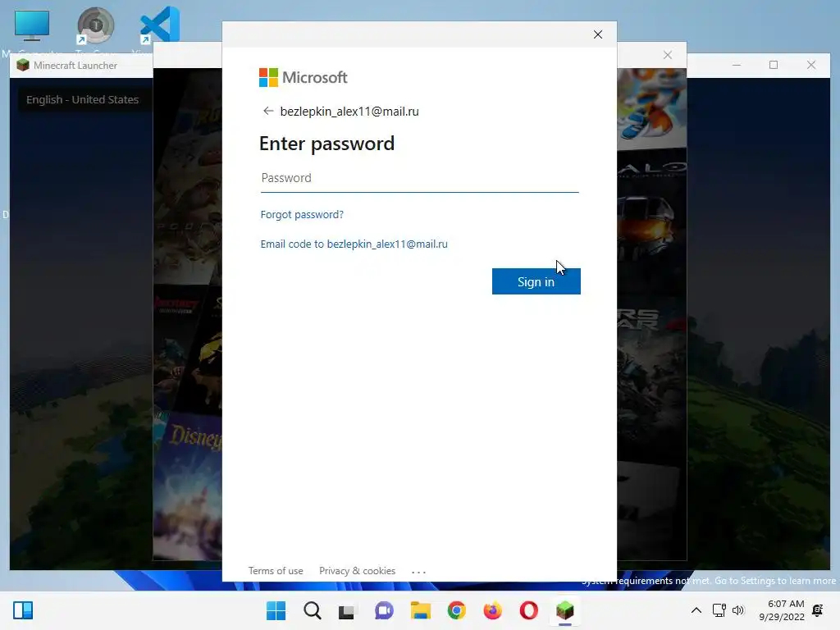Viewport: 840px width, 630px height.
Task: Select the computer desktop icon
Action: click(32, 26)
